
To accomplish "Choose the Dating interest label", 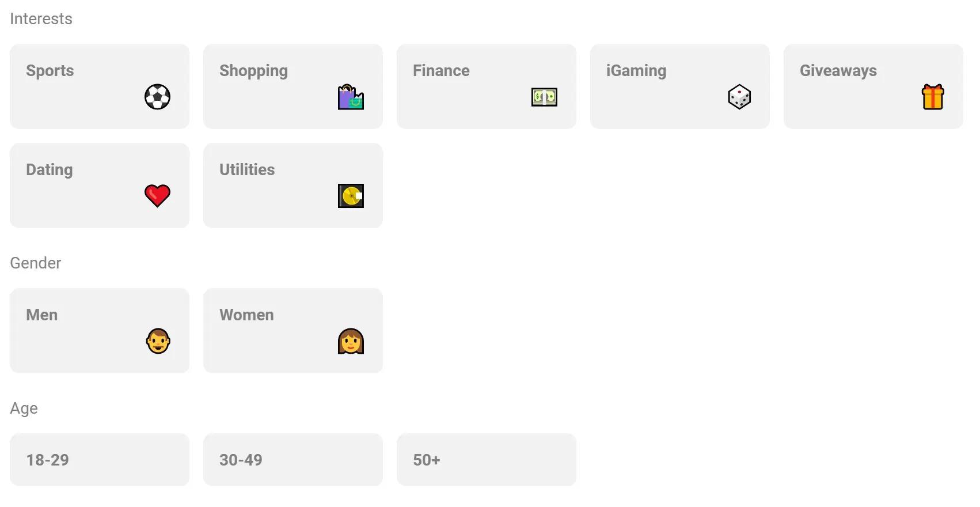I will 50,170.
